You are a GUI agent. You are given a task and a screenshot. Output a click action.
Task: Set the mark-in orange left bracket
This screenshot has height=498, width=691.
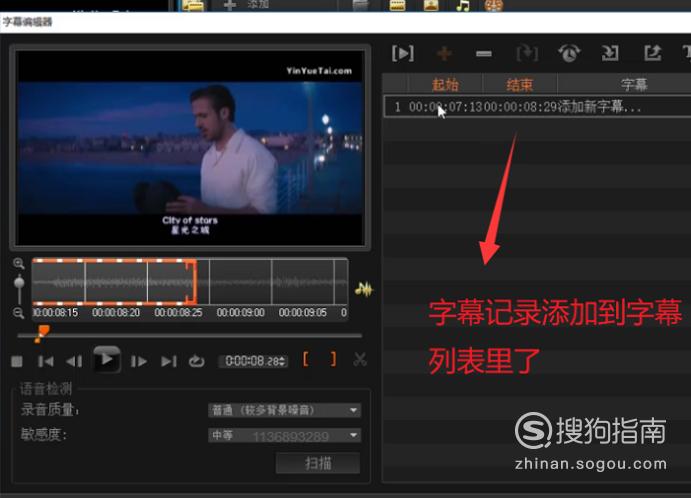[305, 359]
